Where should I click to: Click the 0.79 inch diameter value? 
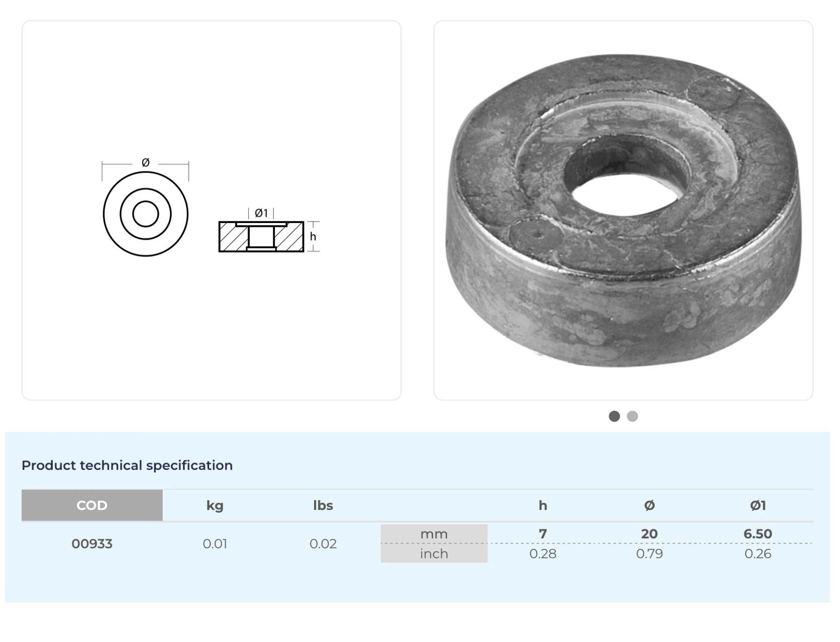649,554
